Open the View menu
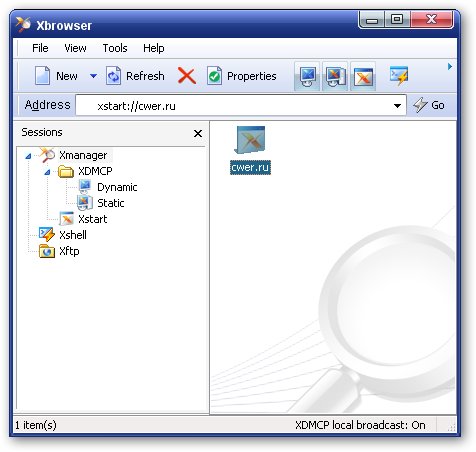 coord(75,48)
